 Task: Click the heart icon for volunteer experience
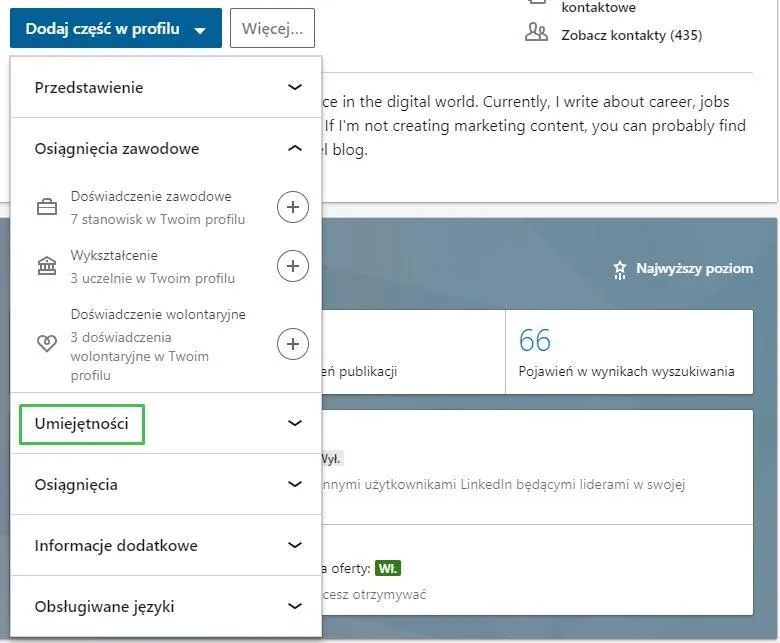tap(47, 344)
